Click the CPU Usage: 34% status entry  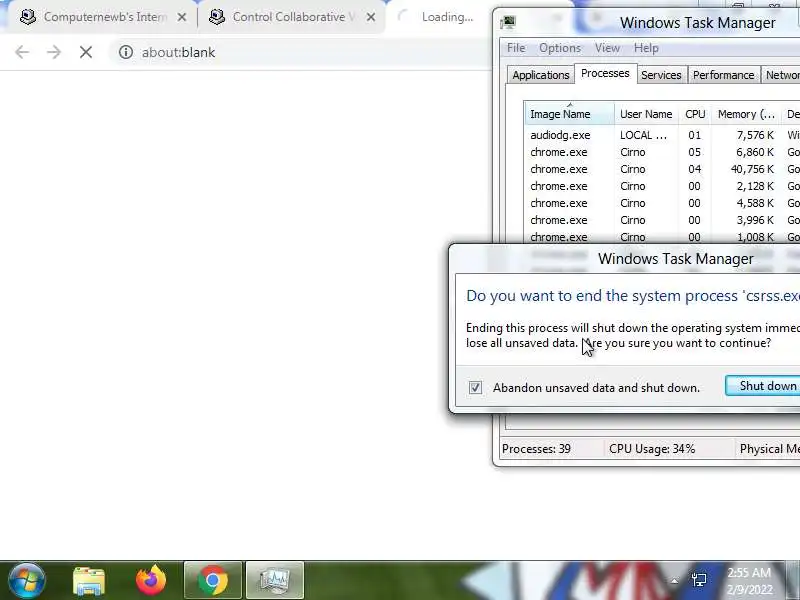pyautogui.click(x=652, y=449)
